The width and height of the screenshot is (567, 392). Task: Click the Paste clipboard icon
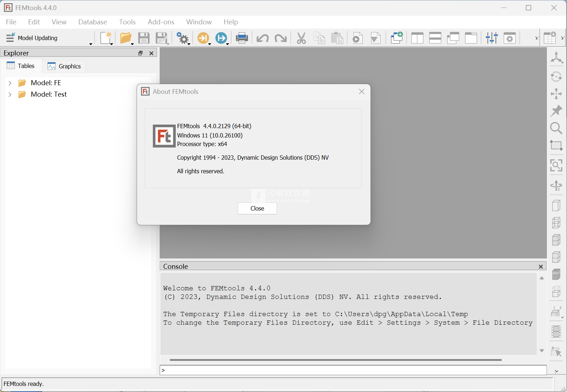pyautogui.click(x=337, y=38)
